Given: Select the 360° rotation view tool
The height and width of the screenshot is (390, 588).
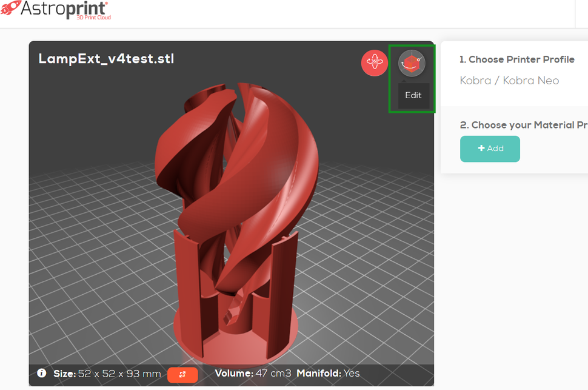Looking at the screenshot, I should (x=374, y=62).
